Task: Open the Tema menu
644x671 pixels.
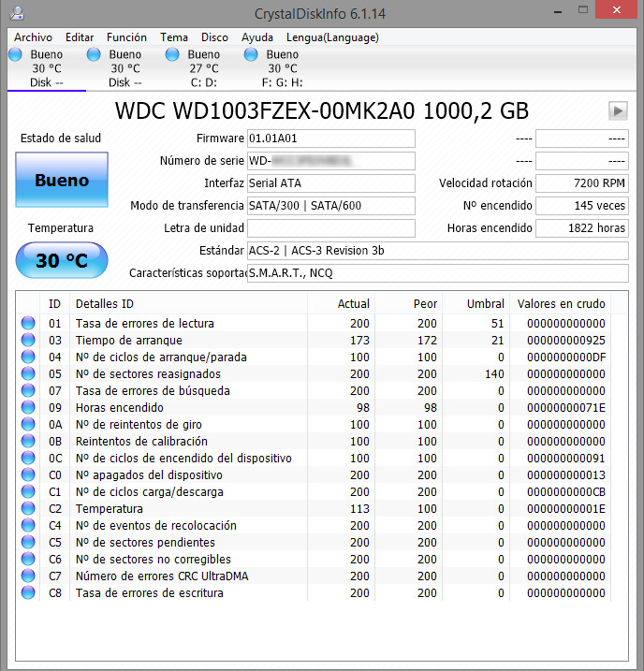Action: [174, 37]
